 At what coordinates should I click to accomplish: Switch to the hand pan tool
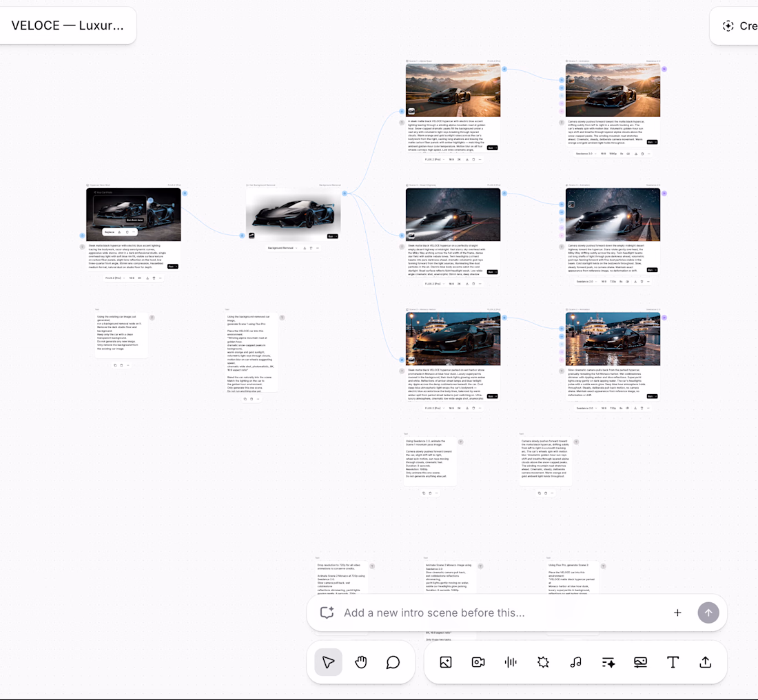tap(360, 662)
